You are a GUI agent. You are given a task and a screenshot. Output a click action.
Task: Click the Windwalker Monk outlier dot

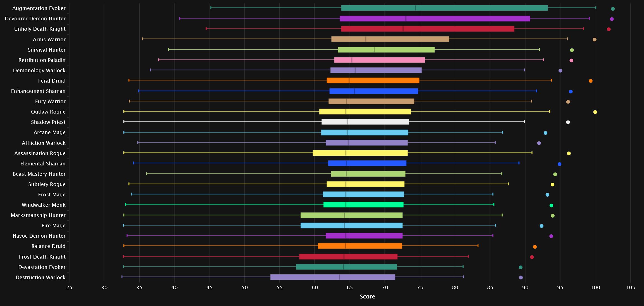[x=551, y=206]
